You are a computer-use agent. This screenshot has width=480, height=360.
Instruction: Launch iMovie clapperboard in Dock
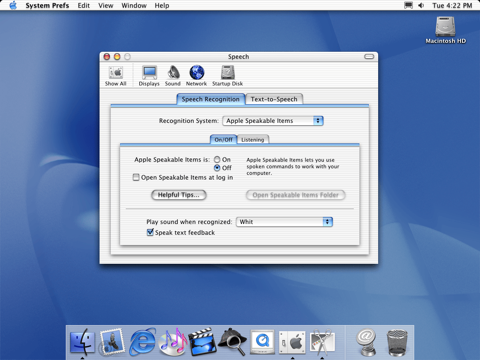click(x=202, y=342)
